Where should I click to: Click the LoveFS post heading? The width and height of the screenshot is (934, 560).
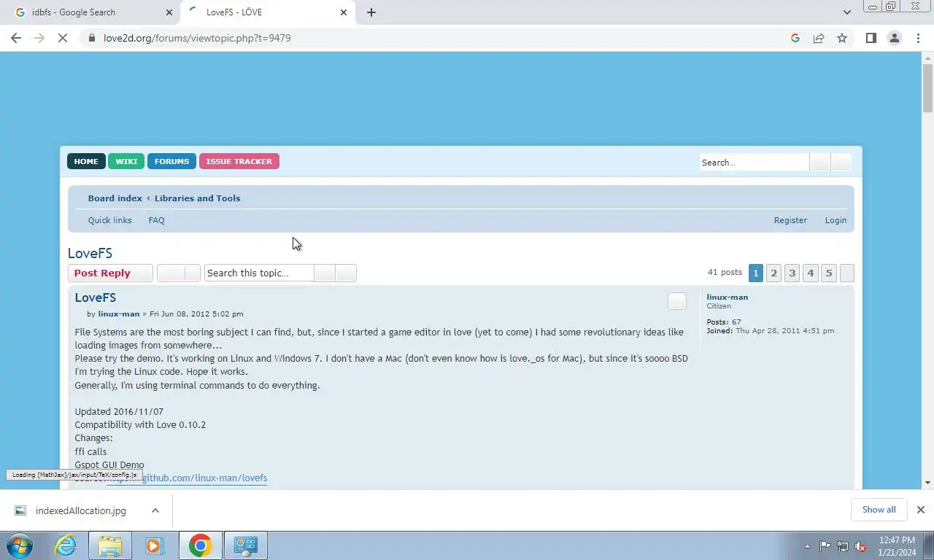click(x=95, y=297)
